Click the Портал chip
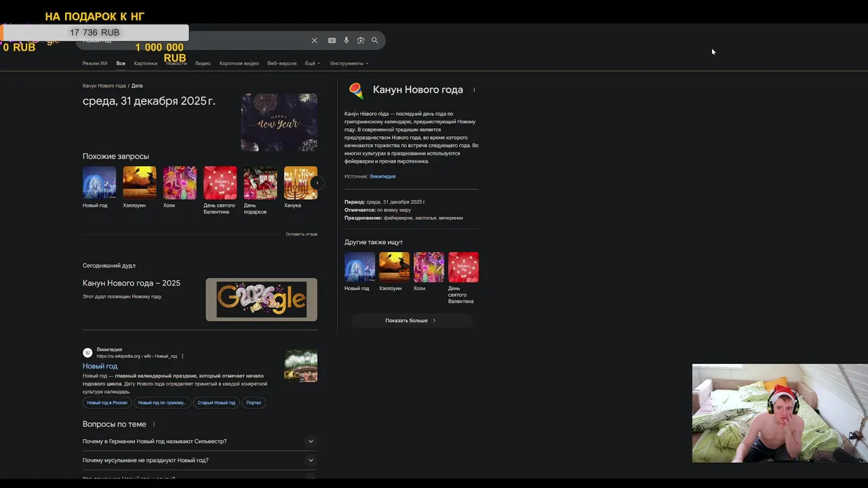 (254, 403)
